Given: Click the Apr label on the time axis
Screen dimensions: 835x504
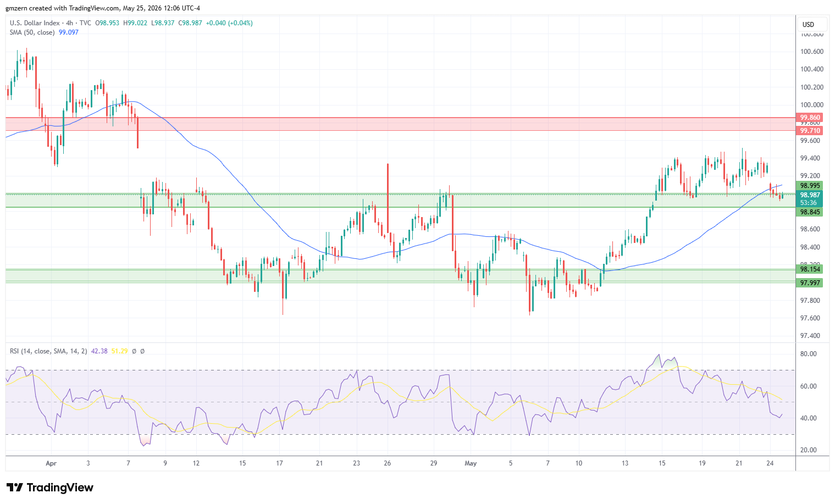Looking at the screenshot, I should pos(51,463).
